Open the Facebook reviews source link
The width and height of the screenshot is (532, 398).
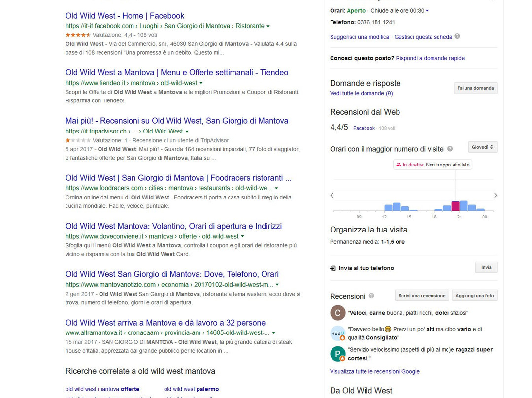click(x=364, y=128)
